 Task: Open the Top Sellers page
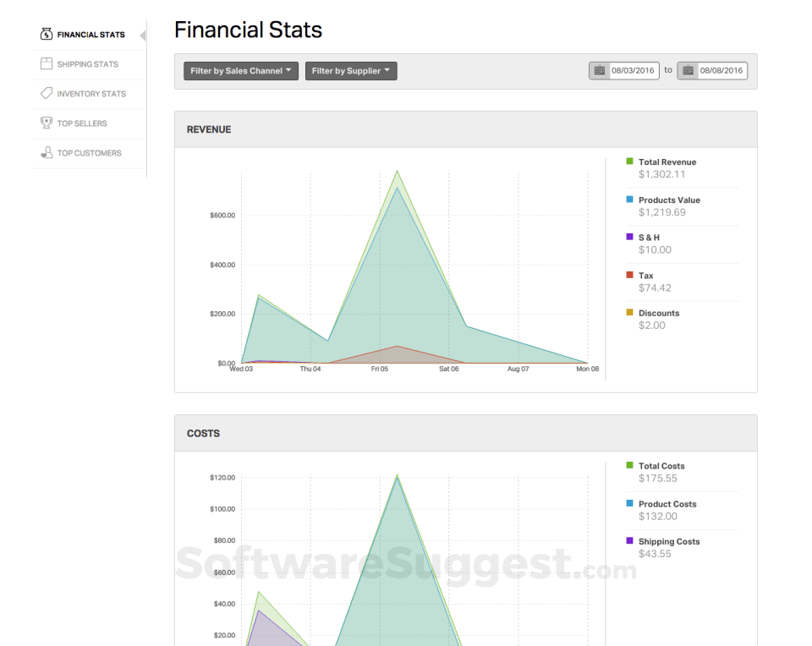point(82,123)
